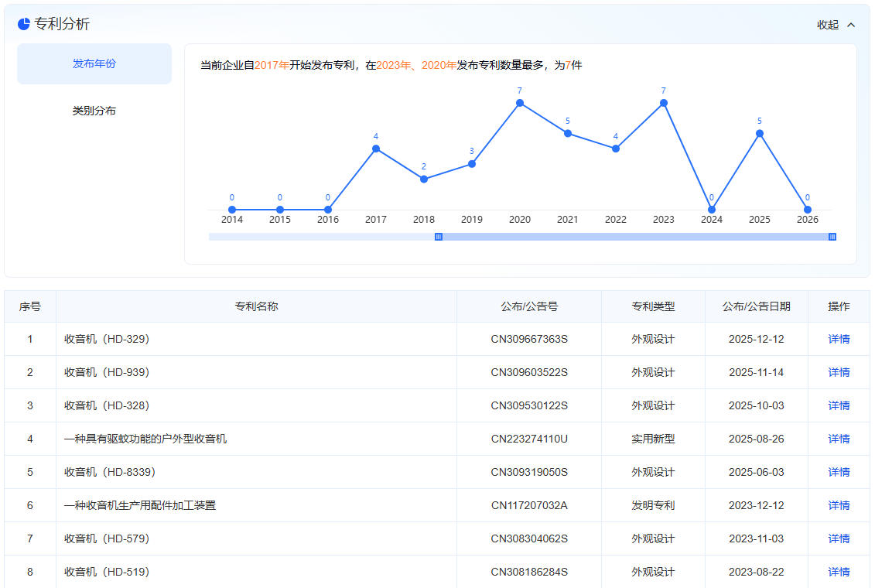View 详情 for 一种具有驱蚊功能的户外型收音机
The height and width of the screenshot is (588, 875).
839,439
